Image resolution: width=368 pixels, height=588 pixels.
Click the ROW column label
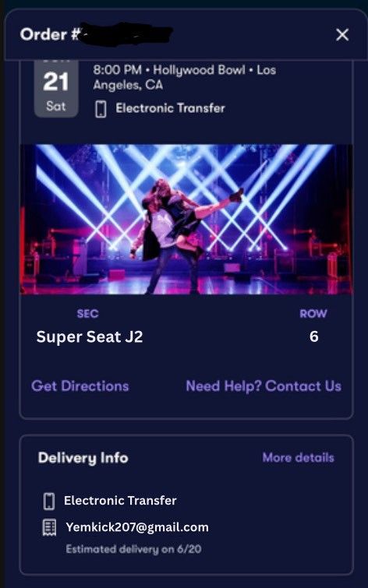click(313, 314)
